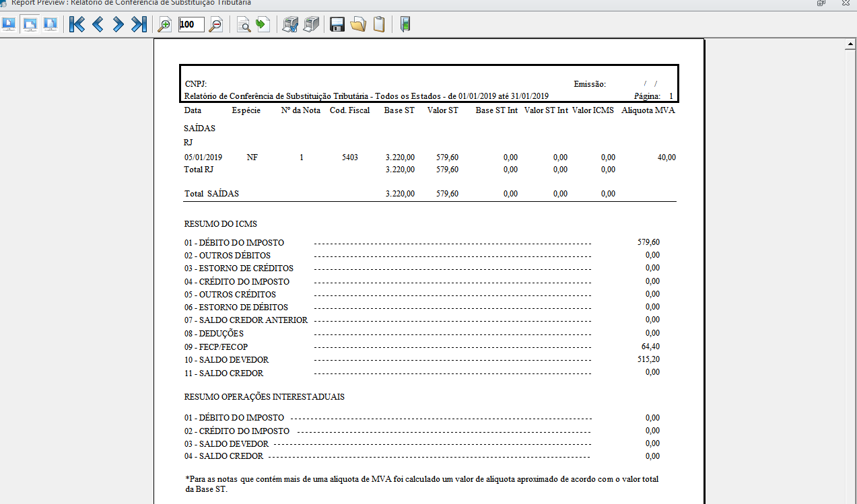Print the report with the printer icon
The width and height of the screenshot is (857, 504).
pos(310,26)
